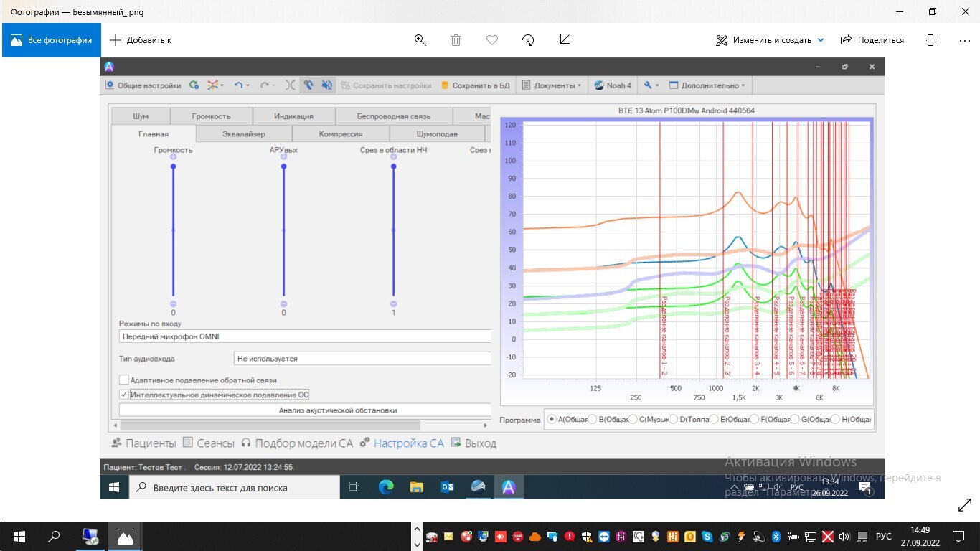Select program B(Общая) radio button
The image size is (980, 551).
(x=592, y=419)
